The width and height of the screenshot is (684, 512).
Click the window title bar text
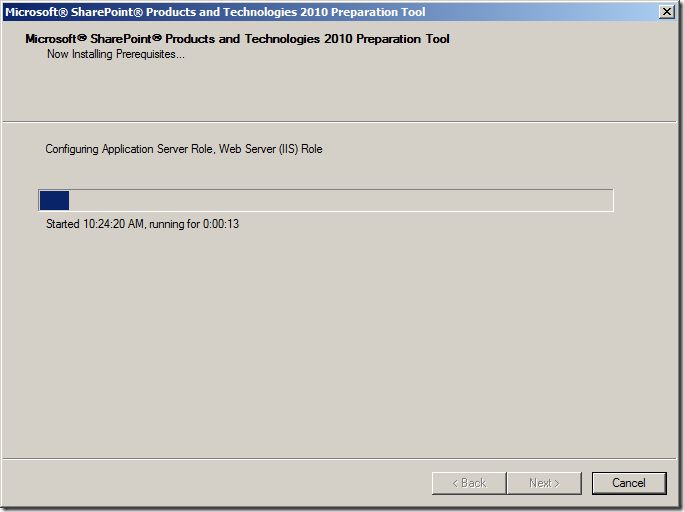pyautogui.click(x=215, y=12)
